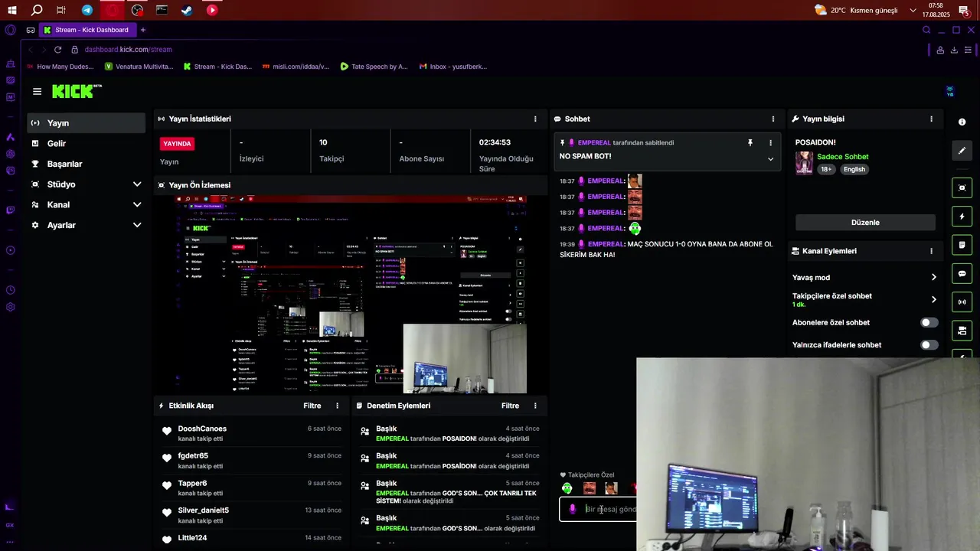Select Gelir in the sidebar

click(86, 143)
